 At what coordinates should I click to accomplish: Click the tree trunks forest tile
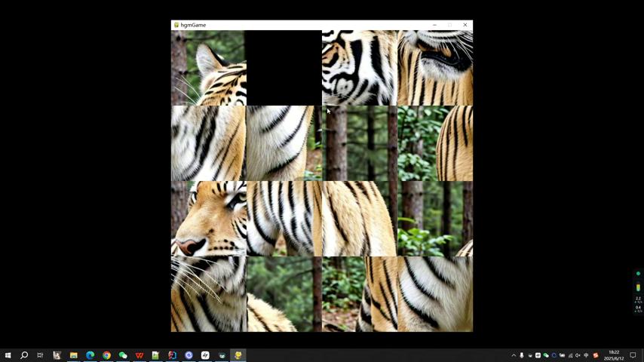(x=360, y=143)
